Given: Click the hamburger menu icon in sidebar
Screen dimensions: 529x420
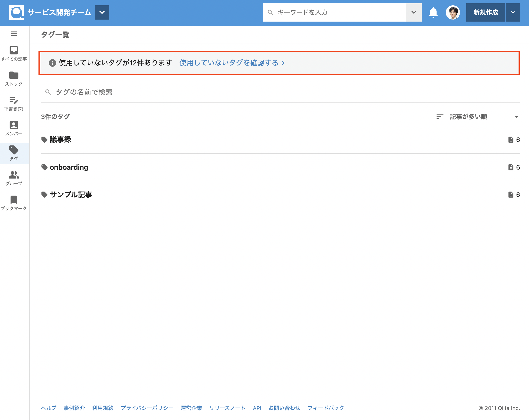Looking at the screenshot, I should pyautogui.click(x=14, y=34).
